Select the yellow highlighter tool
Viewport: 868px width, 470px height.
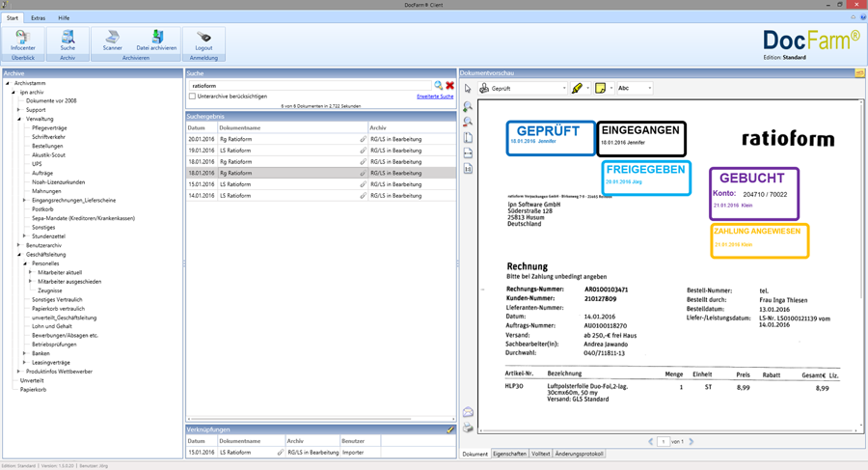(577, 88)
